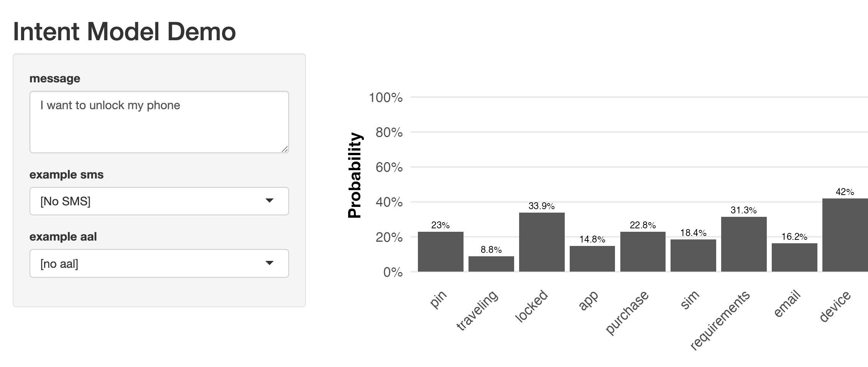868x367 pixels.
Task: Click the locked probability bar
Action: (x=542, y=242)
